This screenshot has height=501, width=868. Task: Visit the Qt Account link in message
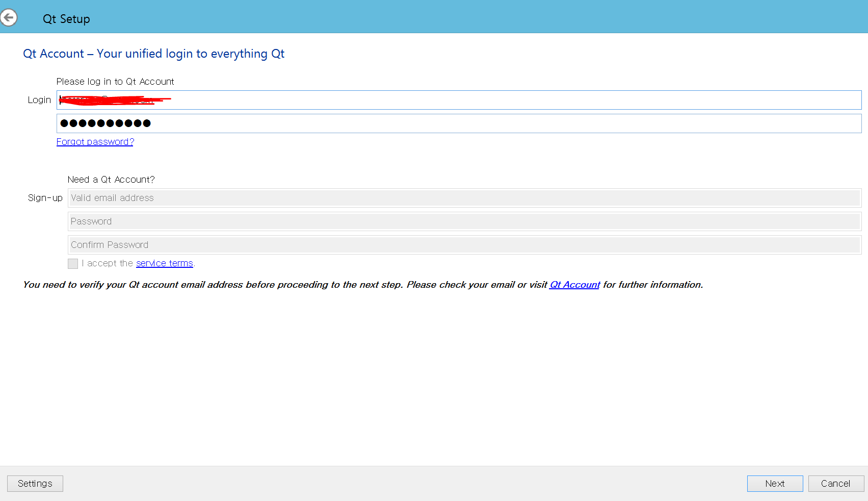pos(575,285)
